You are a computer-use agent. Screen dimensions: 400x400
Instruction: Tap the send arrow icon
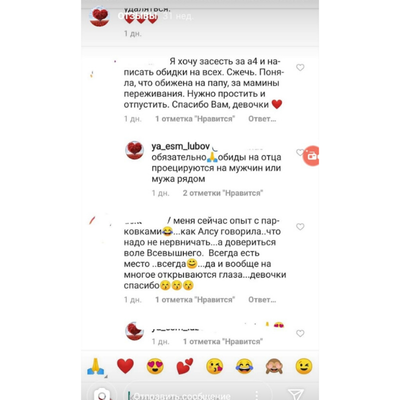(295, 394)
